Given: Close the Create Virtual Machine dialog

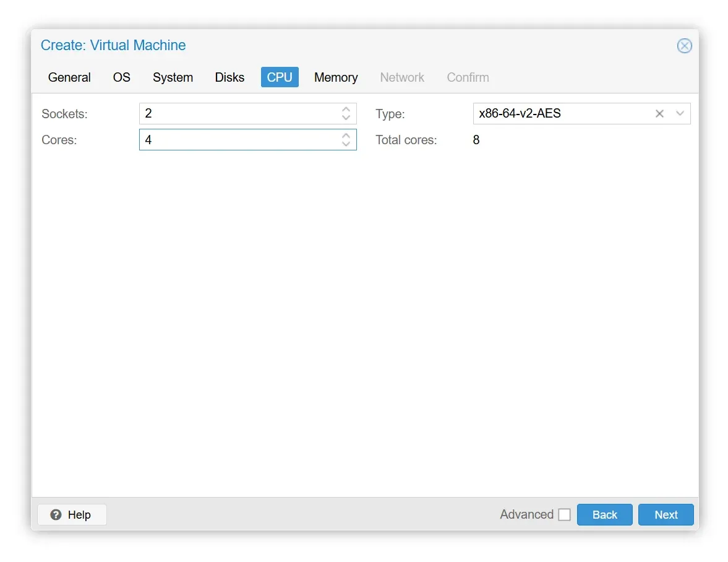Looking at the screenshot, I should [x=684, y=46].
